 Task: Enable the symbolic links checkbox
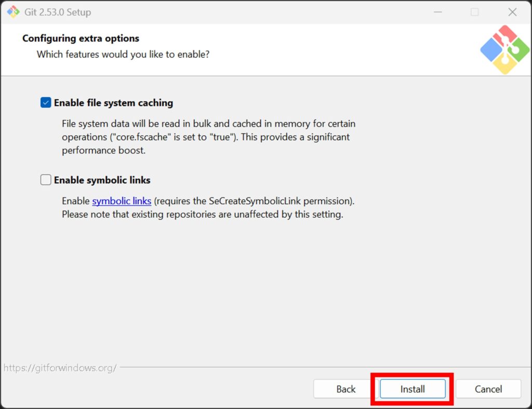[x=46, y=180]
